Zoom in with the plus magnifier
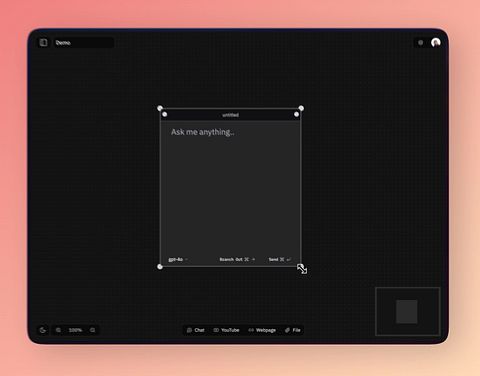This screenshot has width=480, height=376. click(92, 330)
